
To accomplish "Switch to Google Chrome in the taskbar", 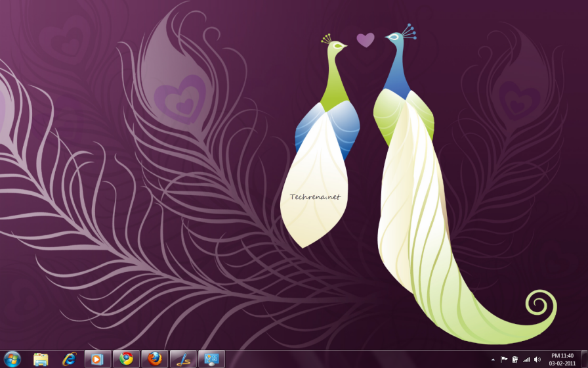I will (126, 359).
